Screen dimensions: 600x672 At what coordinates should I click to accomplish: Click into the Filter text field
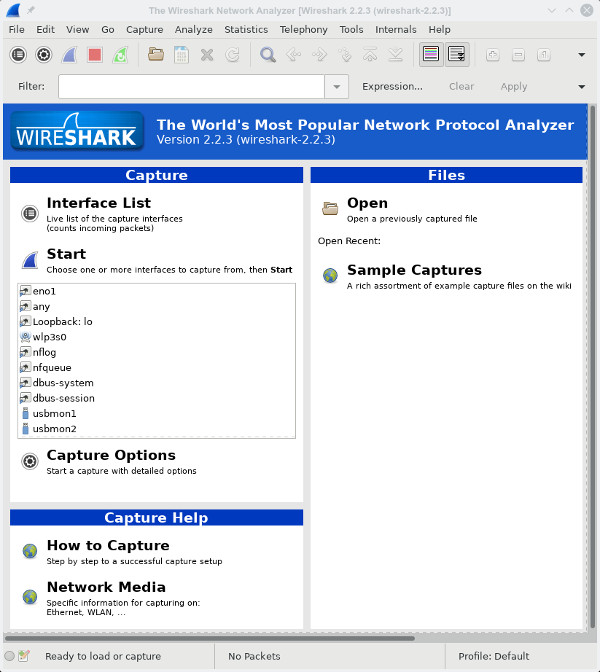click(x=191, y=87)
